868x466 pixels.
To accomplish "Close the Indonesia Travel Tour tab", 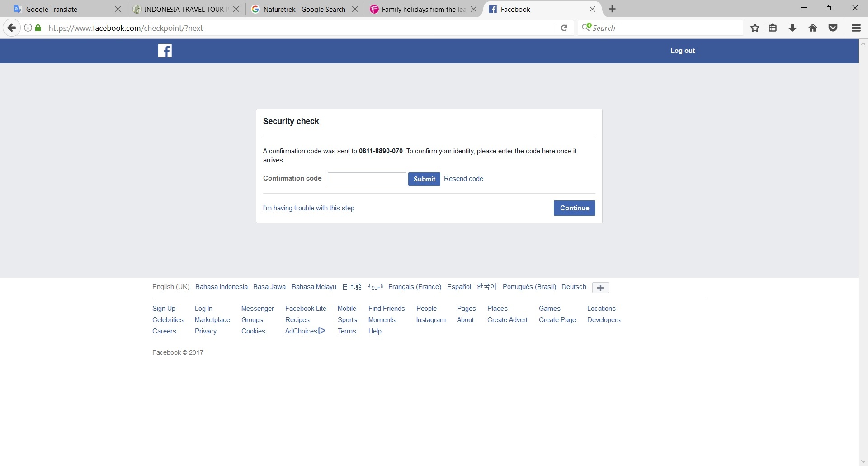I will pyautogui.click(x=236, y=9).
